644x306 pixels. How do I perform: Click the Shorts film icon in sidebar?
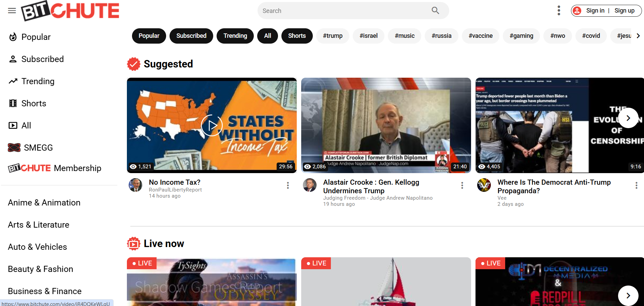pos(13,103)
